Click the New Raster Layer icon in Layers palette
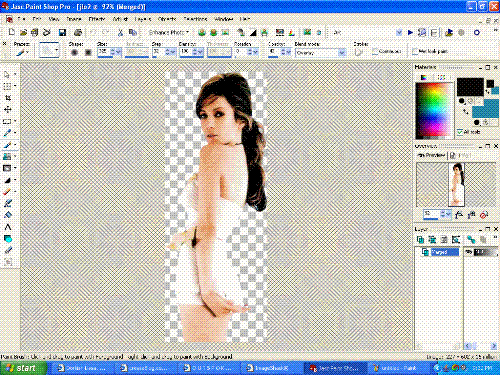The height and width of the screenshot is (375, 500). tap(420, 239)
